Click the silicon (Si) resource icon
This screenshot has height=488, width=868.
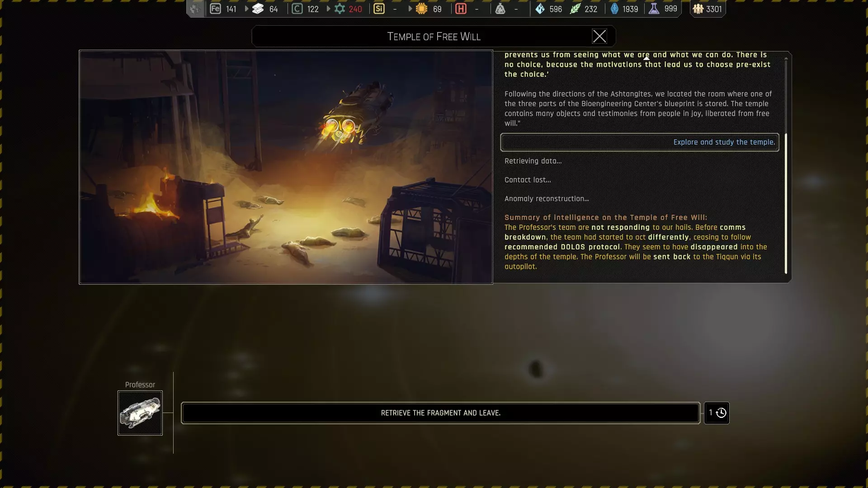click(379, 9)
